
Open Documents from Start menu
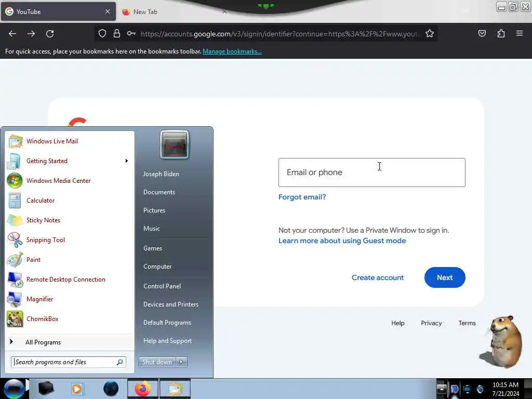[159, 192]
